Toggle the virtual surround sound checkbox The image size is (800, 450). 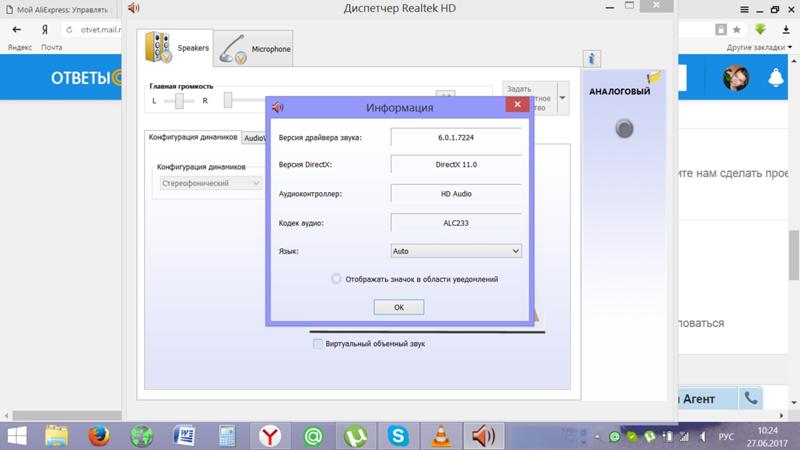click(318, 344)
